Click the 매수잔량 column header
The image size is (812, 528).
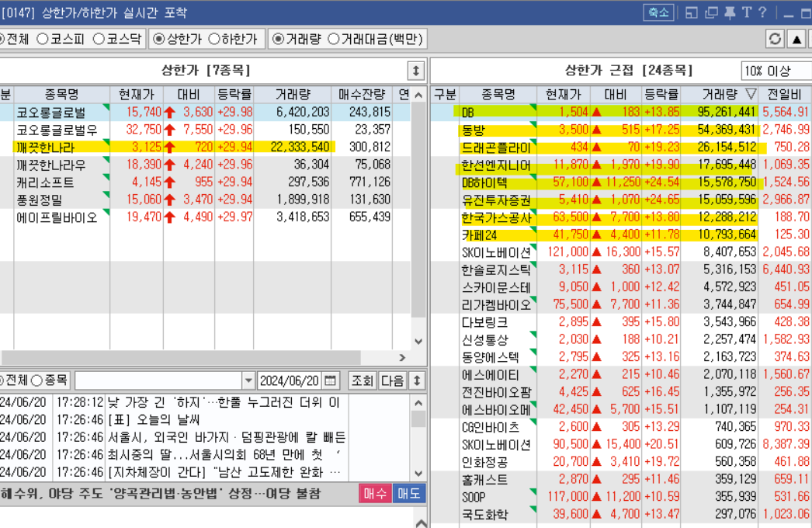click(362, 94)
